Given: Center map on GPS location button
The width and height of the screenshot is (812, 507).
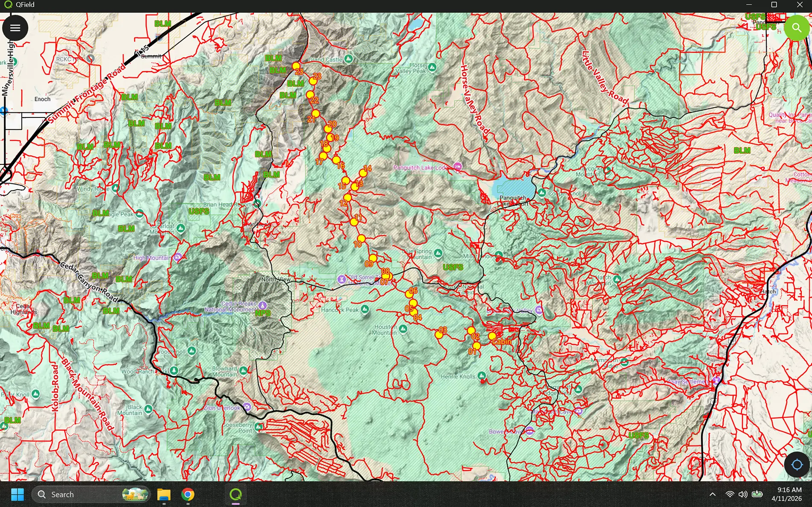Looking at the screenshot, I should tap(797, 464).
